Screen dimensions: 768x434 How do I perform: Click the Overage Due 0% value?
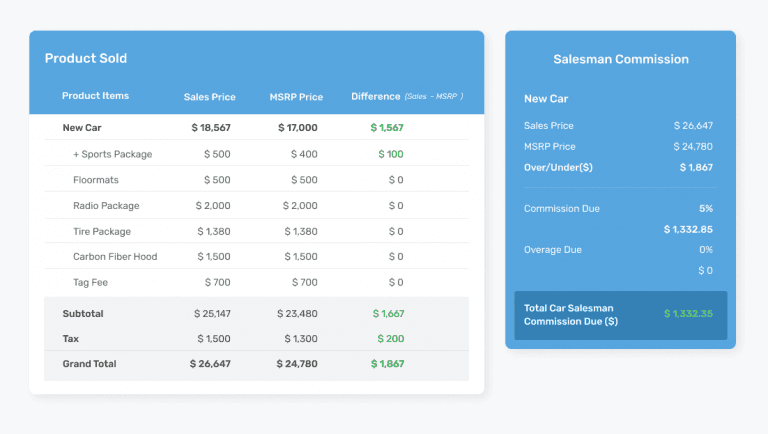pos(705,250)
